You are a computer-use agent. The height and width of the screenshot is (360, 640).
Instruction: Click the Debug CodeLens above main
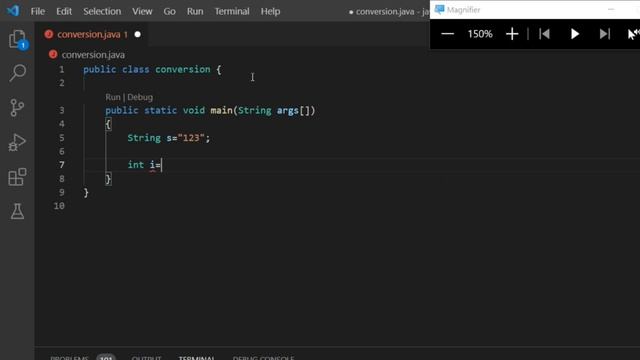140,97
